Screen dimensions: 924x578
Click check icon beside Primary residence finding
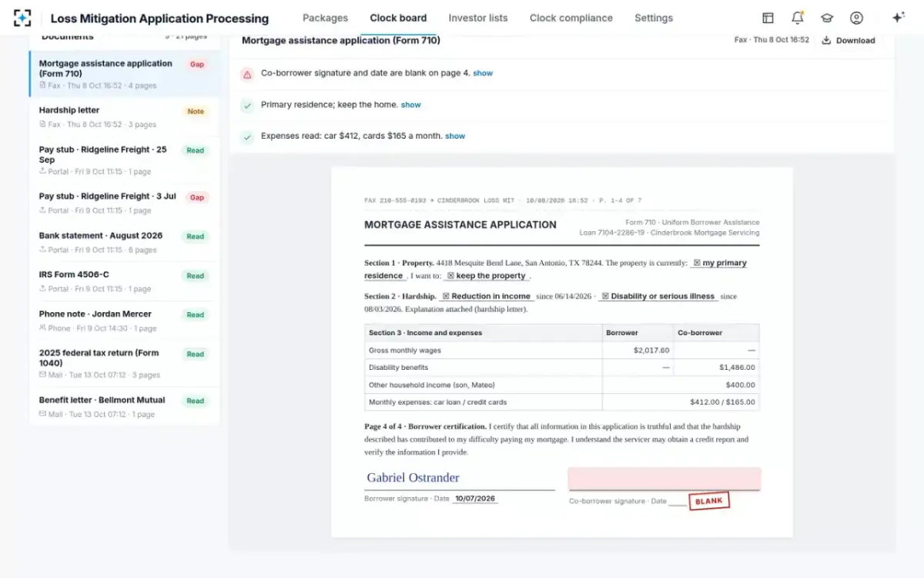[x=247, y=106]
